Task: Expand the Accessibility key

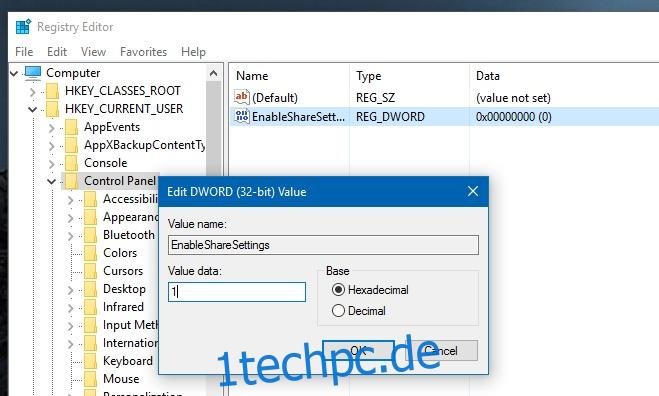Action: (71, 200)
